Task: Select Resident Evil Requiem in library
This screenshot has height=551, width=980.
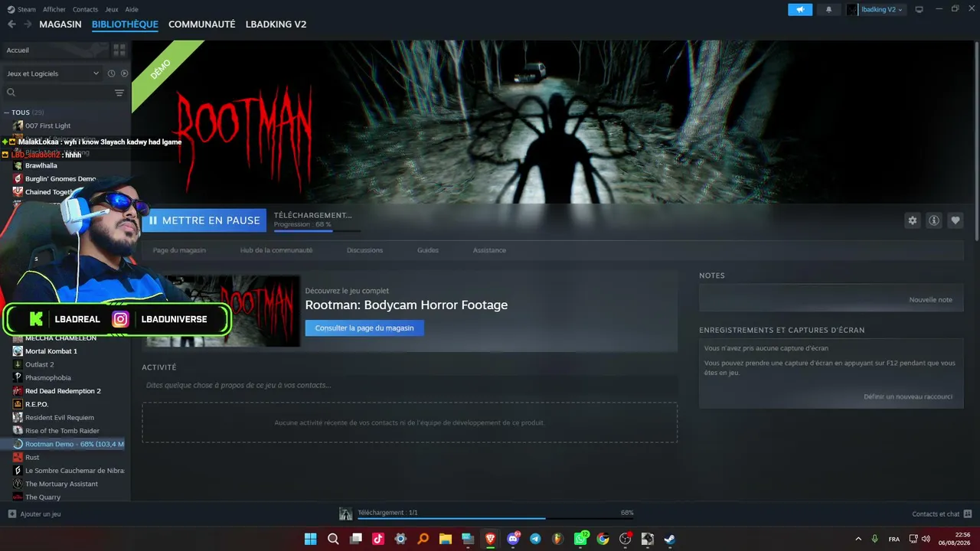Action: [60, 418]
